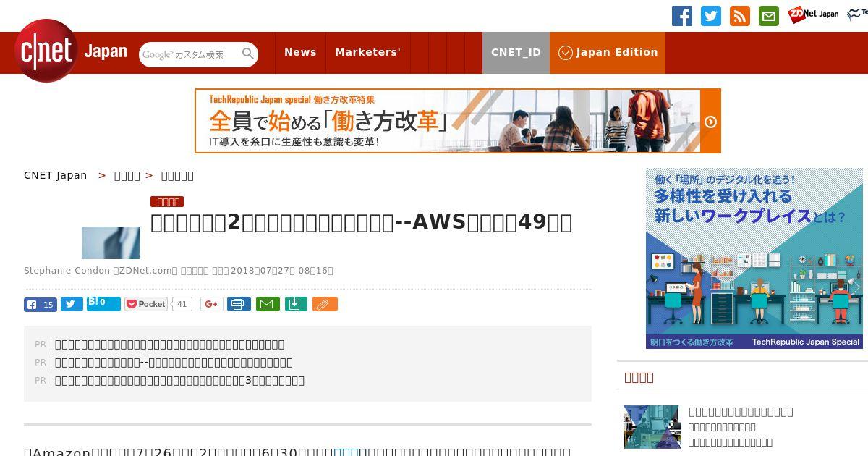Follow the CNET Japan breadcrumb link
Screen dimensions: 868x456
(x=56, y=175)
